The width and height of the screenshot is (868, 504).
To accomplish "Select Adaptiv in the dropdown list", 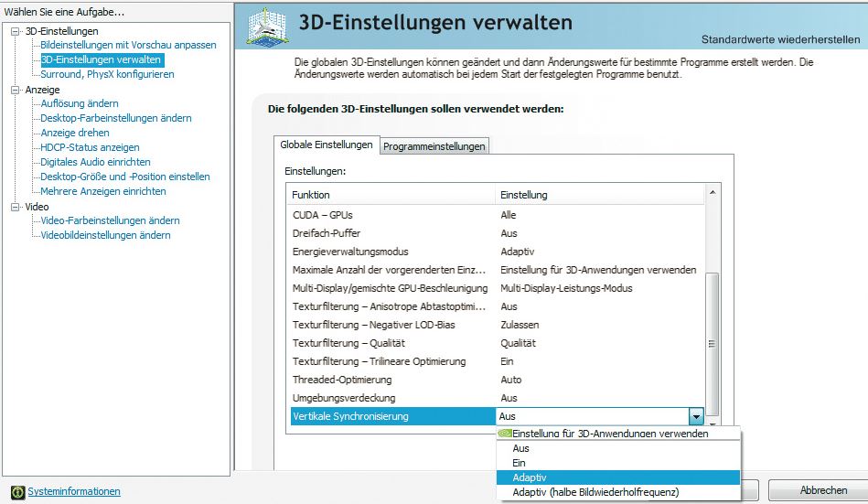I will point(618,477).
